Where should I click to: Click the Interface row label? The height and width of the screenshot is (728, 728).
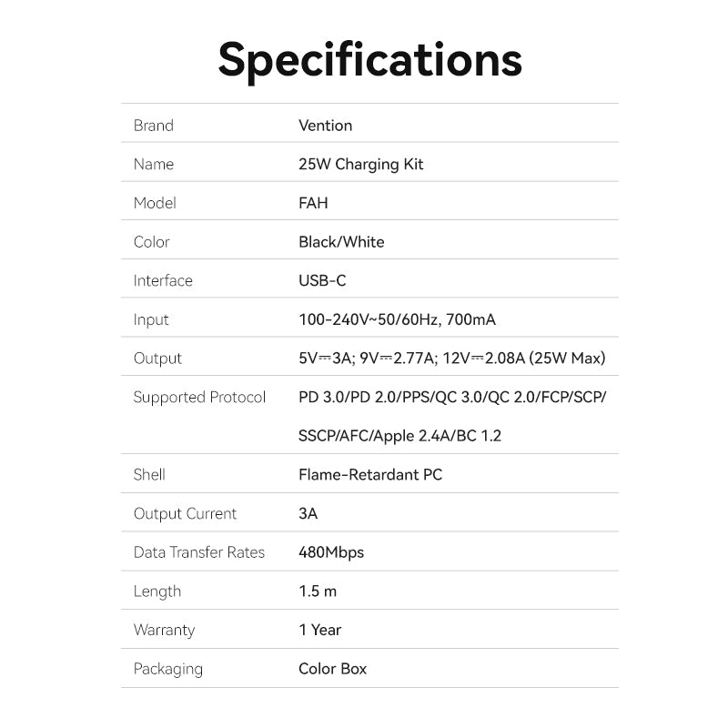coord(163,281)
